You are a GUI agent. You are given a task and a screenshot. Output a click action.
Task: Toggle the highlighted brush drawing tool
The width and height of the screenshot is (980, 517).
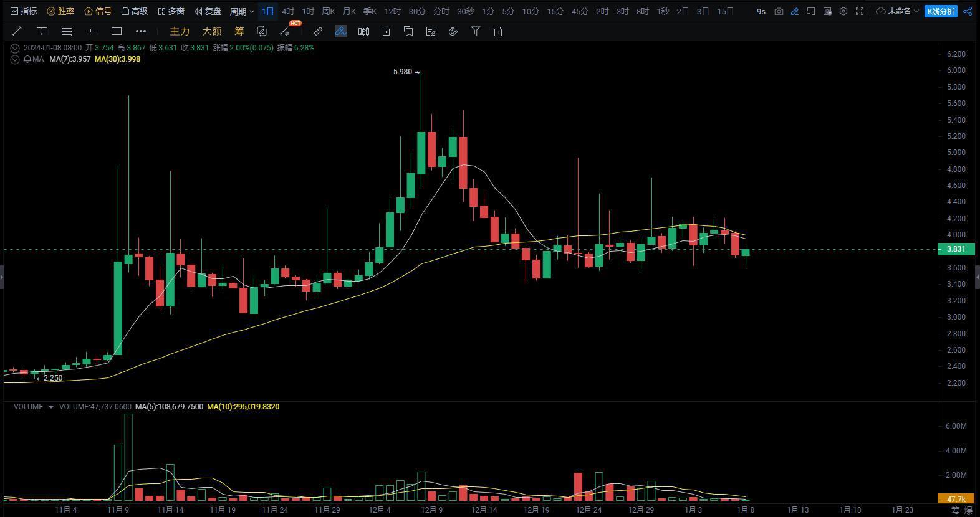pyautogui.click(x=340, y=31)
